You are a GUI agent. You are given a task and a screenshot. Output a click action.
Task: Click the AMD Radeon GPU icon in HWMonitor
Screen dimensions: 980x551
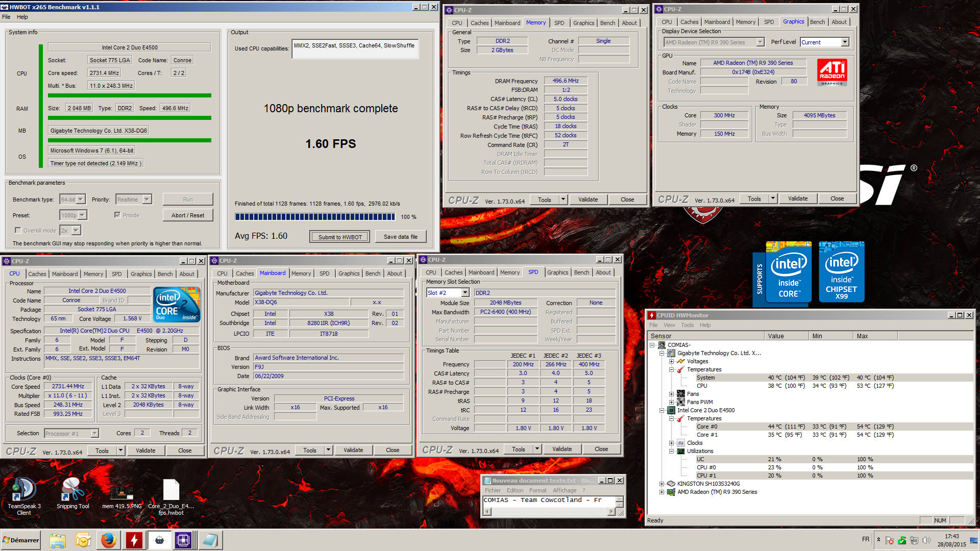tap(671, 492)
